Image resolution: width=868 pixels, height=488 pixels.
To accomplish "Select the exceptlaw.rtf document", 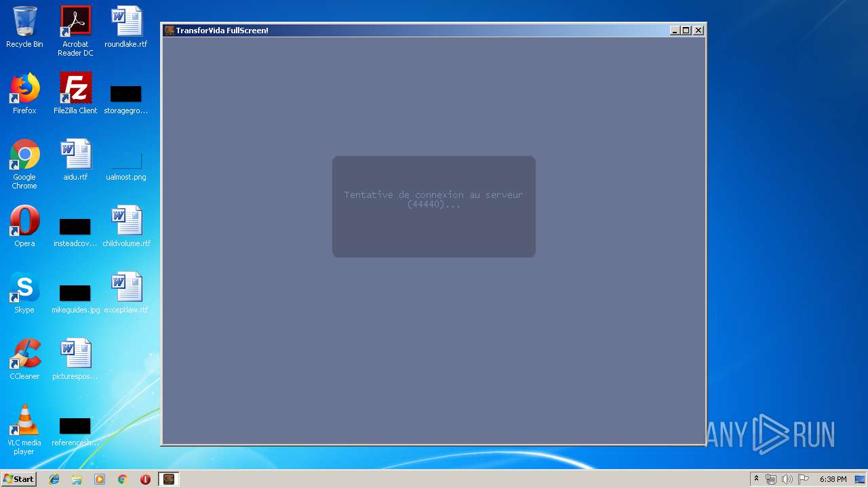I will (126, 293).
